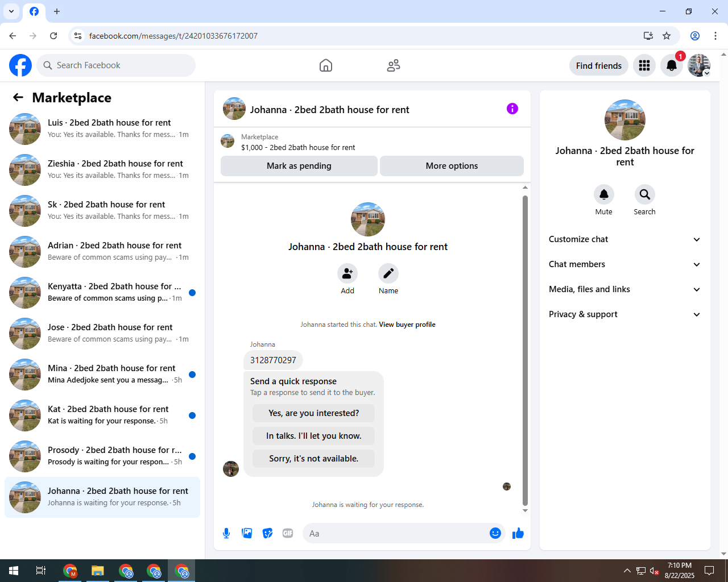Edit the chat name with pencil icon
The image size is (728, 582).
coord(388,273)
